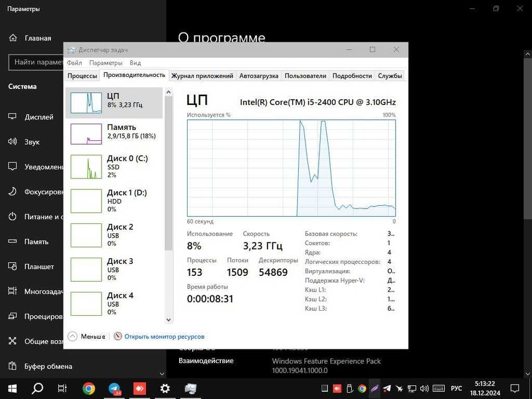Open the Windows Start menu
Viewport: 532px width, 399px height.
[x=13, y=389]
